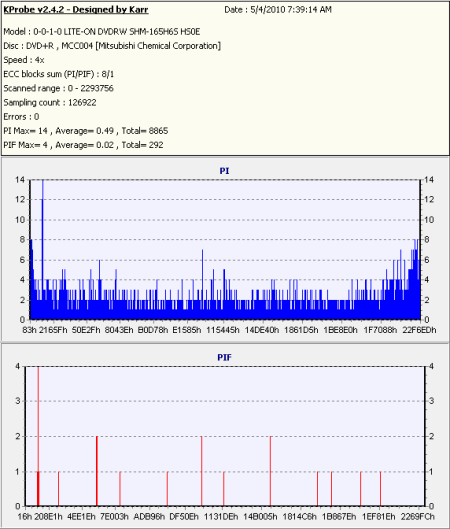This screenshot has height=529, width=450.
Task: Select the drive Model line
Action: click(102, 32)
